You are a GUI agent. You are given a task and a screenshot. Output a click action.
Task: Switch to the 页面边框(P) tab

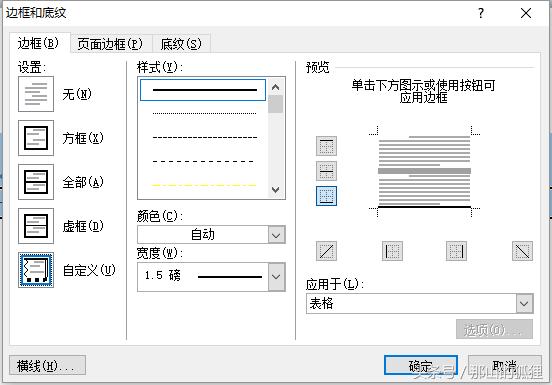click(x=110, y=44)
